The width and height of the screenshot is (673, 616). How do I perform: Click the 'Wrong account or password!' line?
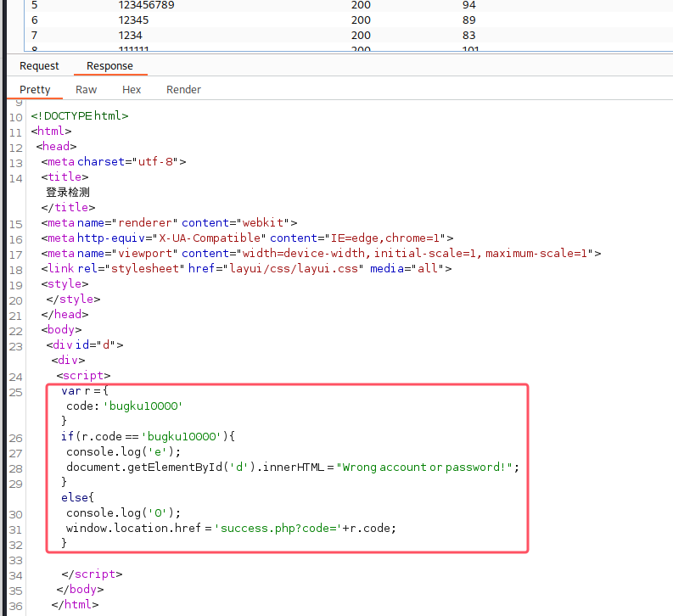tap(293, 468)
